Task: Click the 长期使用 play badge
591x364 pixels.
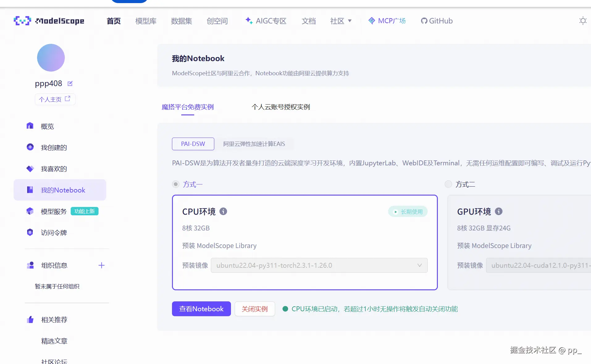Action: point(408,212)
